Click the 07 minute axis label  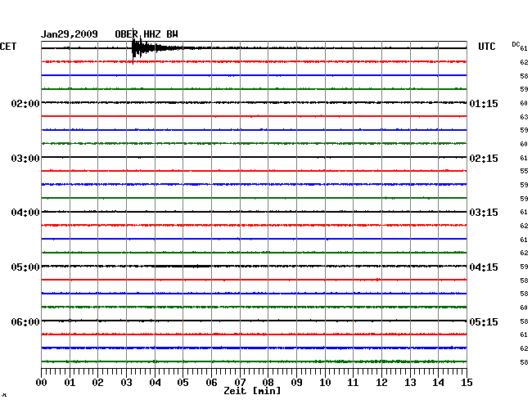240,383
